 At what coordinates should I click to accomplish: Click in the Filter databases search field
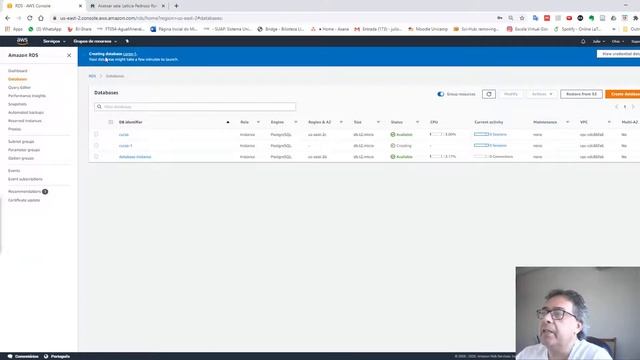[195, 107]
